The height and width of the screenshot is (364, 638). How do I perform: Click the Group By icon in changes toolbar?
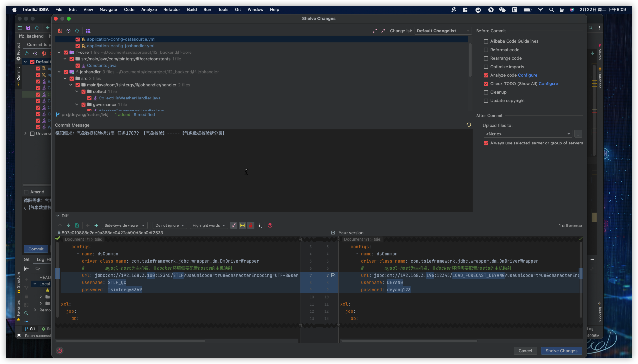pos(88,30)
